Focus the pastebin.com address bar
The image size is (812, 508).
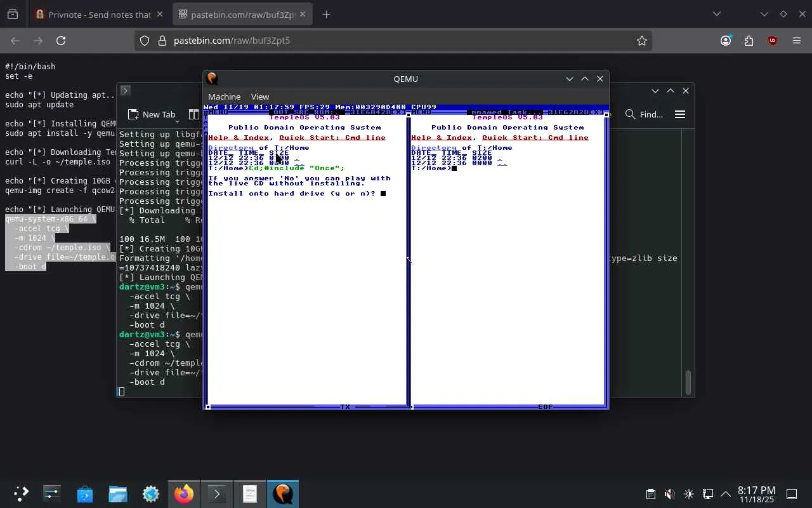393,41
